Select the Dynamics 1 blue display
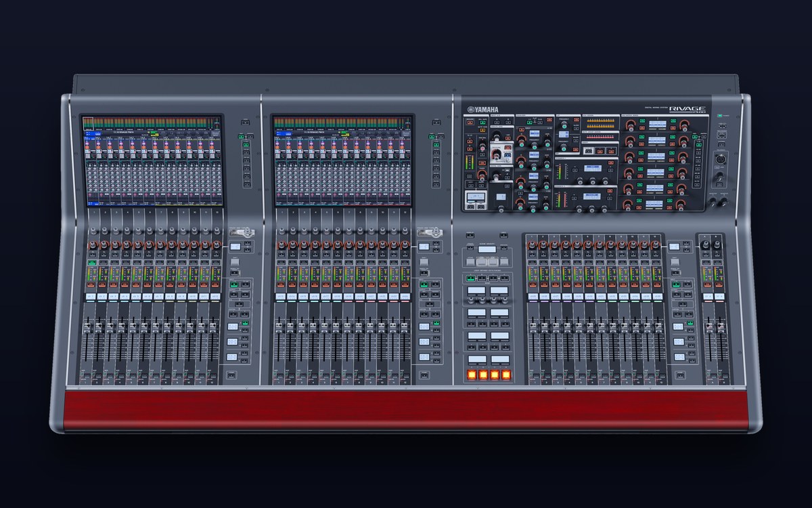Screen dimensions: 812x508 pos(593,169)
